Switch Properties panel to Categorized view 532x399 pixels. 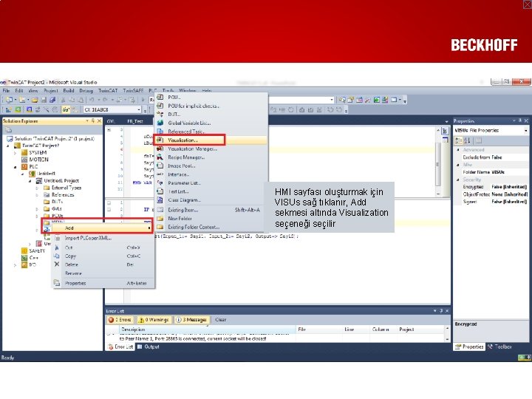coord(458,140)
